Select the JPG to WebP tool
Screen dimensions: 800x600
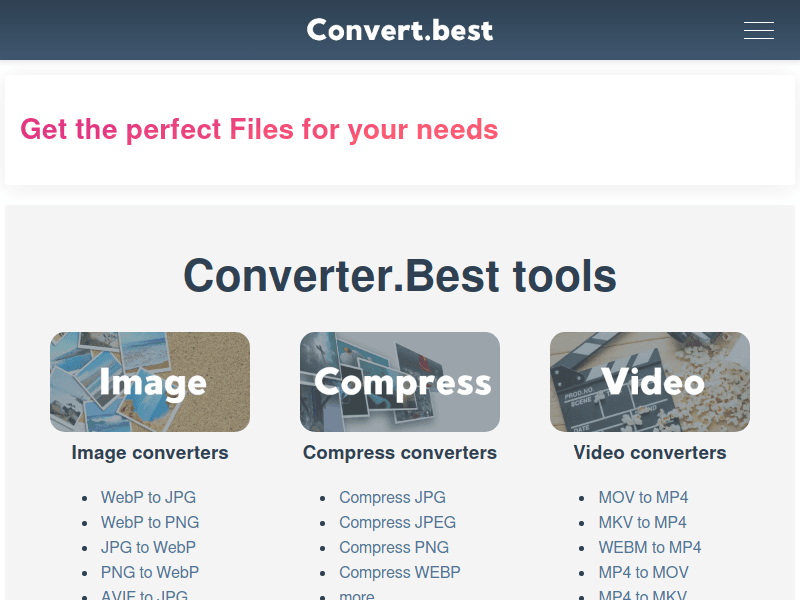148,547
